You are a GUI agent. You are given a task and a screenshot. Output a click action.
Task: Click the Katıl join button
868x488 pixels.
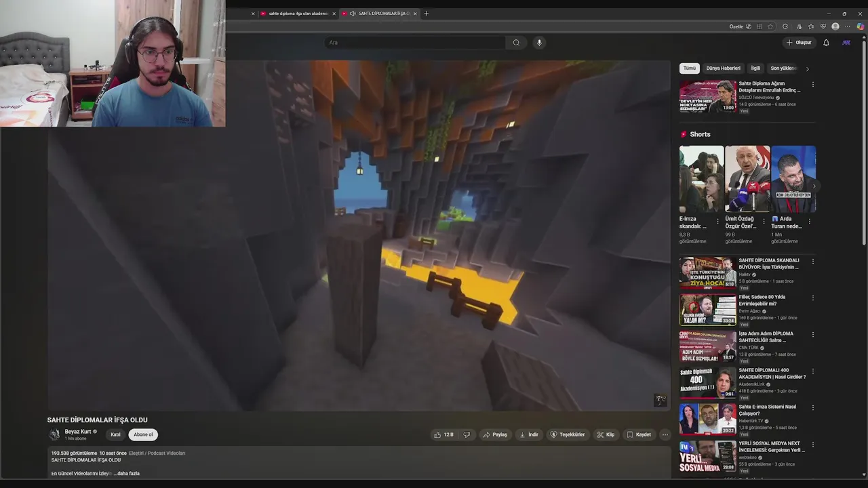(x=115, y=434)
